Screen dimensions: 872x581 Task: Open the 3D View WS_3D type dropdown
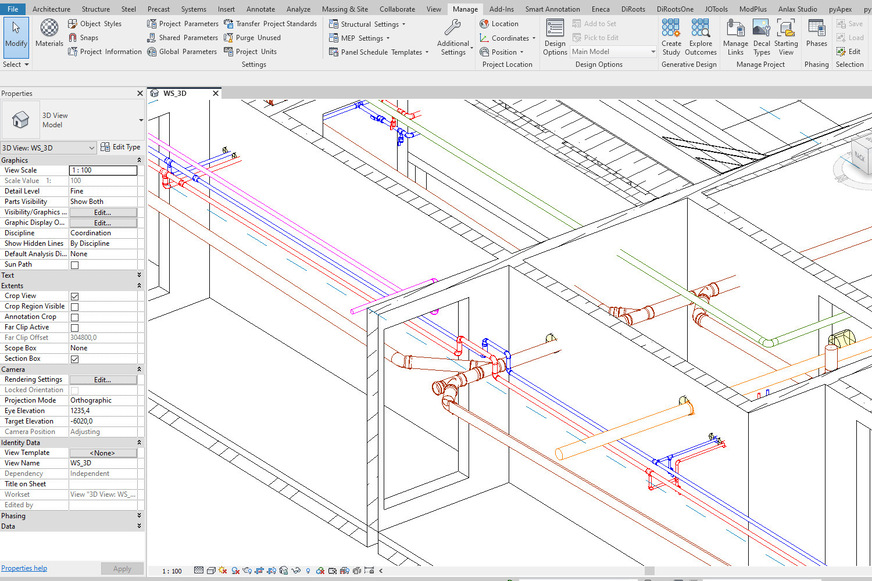click(x=49, y=147)
